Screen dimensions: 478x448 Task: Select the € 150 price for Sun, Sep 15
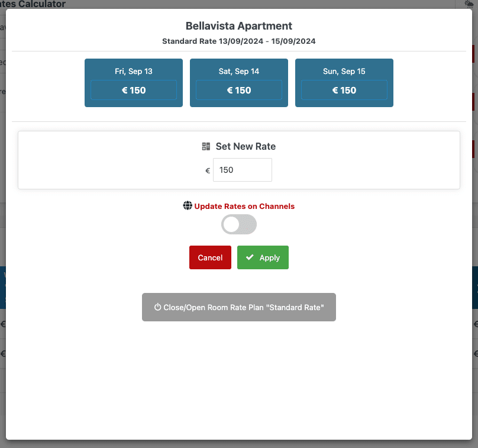tap(344, 91)
